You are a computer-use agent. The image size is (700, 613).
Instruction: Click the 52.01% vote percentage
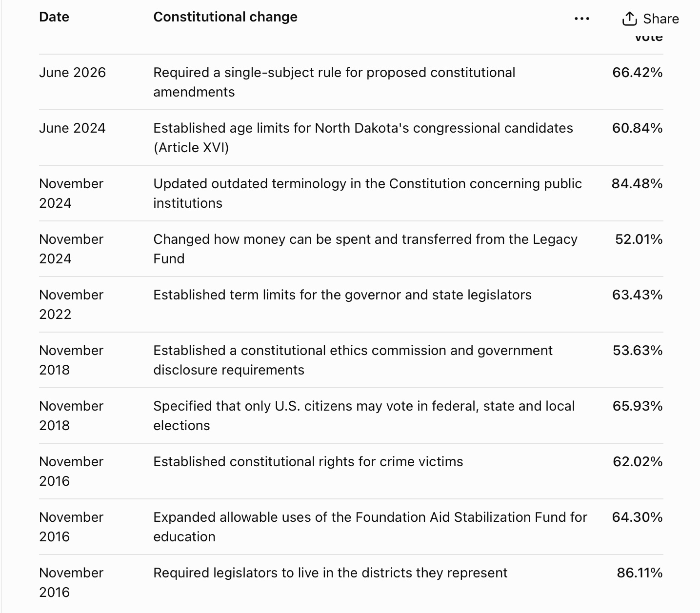point(639,239)
